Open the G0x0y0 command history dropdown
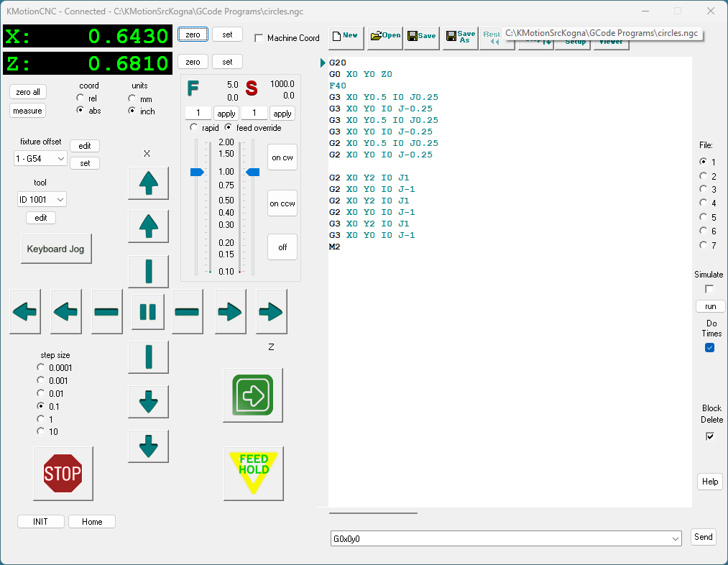 click(x=674, y=538)
